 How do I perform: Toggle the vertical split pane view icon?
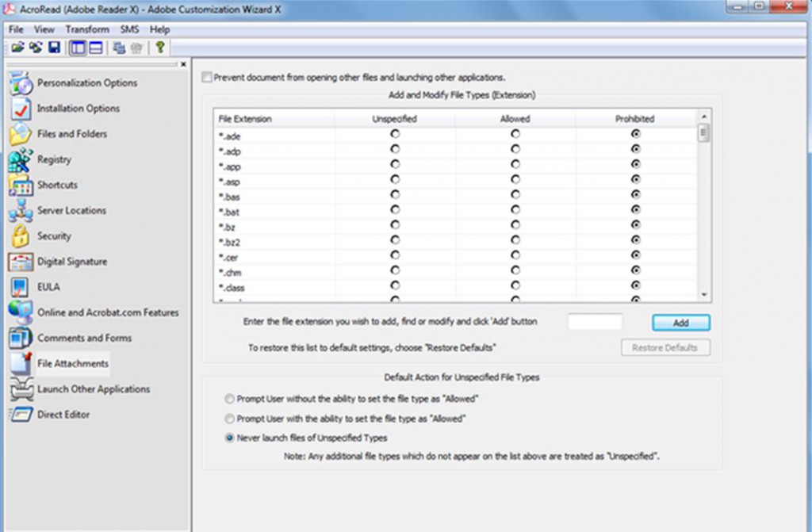tap(78, 48)
